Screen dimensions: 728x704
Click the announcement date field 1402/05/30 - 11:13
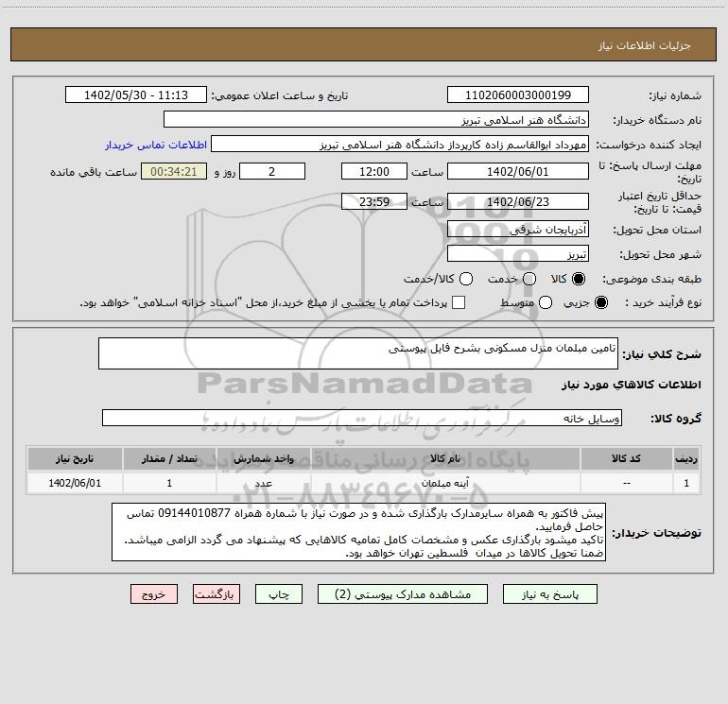[136, 95]
